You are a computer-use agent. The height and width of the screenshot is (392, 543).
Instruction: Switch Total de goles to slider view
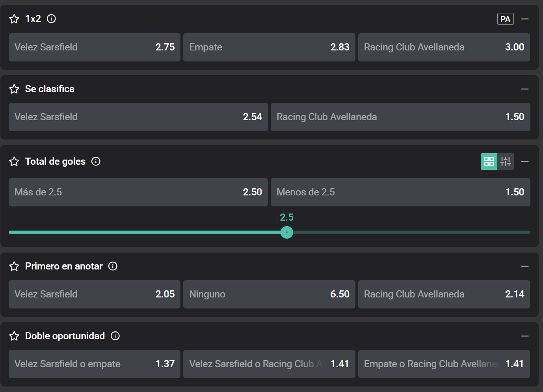pos(506,162)
